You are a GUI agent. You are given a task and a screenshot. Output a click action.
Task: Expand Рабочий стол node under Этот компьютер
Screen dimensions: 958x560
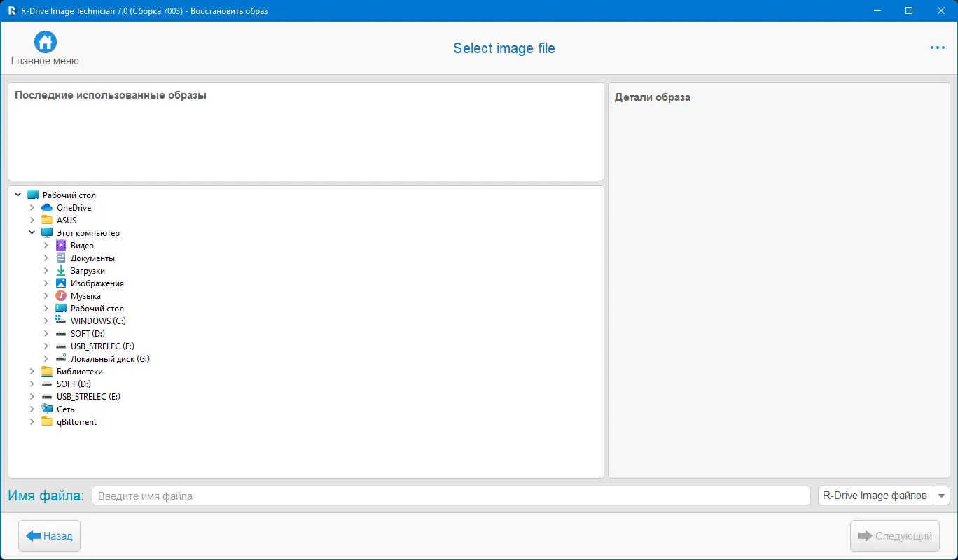click(46, 309)
